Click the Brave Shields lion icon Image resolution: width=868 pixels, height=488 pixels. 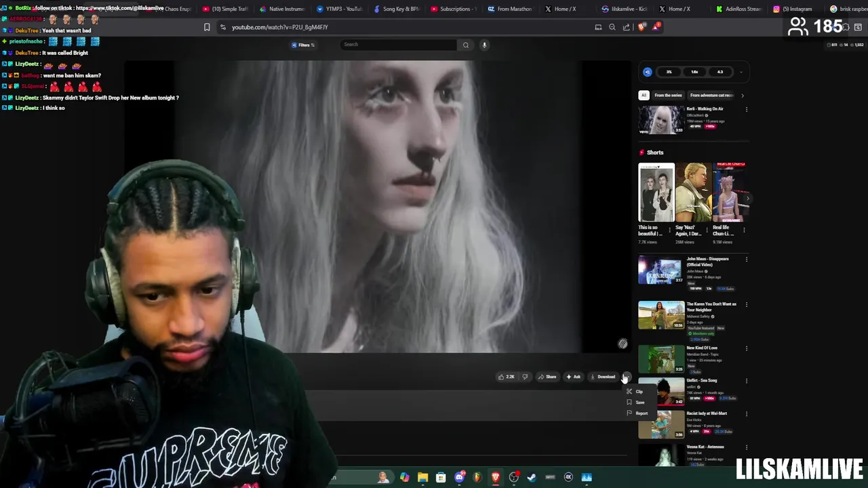coord(642,27)
